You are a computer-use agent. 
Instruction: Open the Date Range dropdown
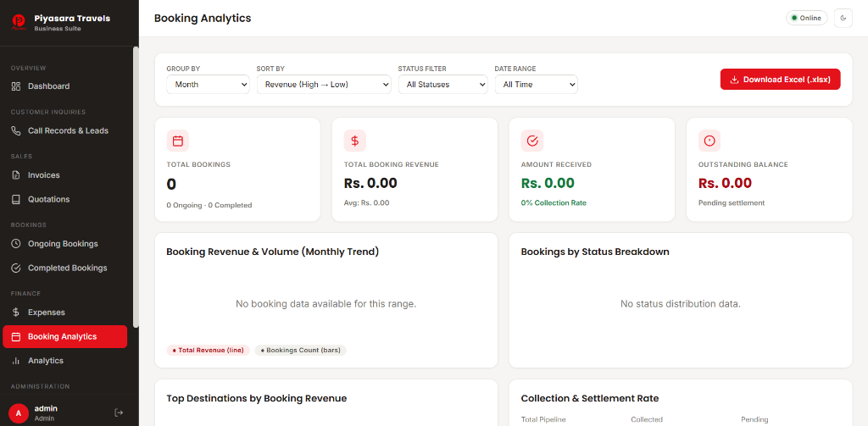point(537,85)
